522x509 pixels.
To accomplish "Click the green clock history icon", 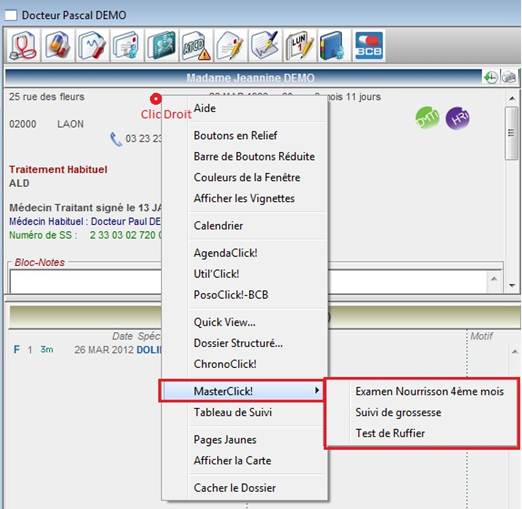I will pos(491,77).
